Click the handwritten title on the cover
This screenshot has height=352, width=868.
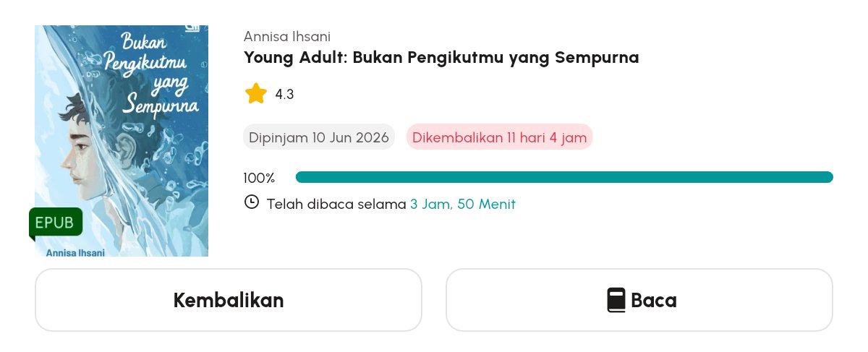coord(151,72)
